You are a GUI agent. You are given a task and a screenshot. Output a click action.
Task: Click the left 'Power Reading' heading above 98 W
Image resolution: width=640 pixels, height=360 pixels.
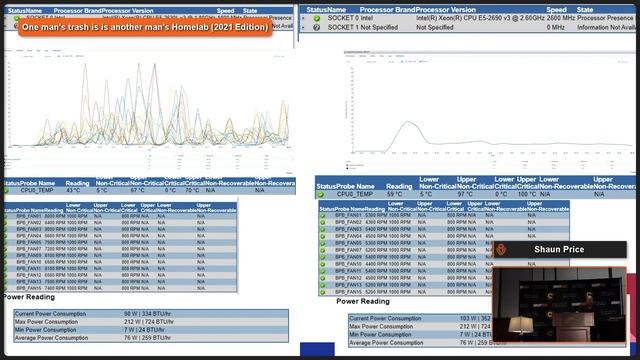pyautogui.click(x=29, y=297)
